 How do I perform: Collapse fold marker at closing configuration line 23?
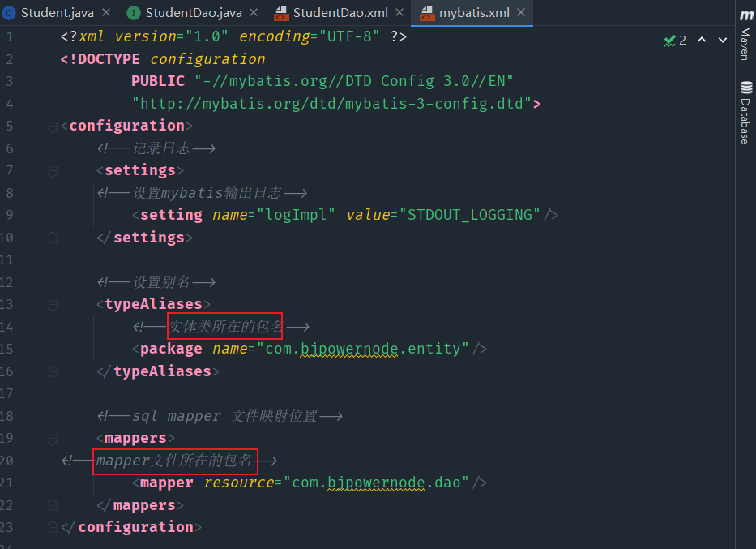(53, 527)
